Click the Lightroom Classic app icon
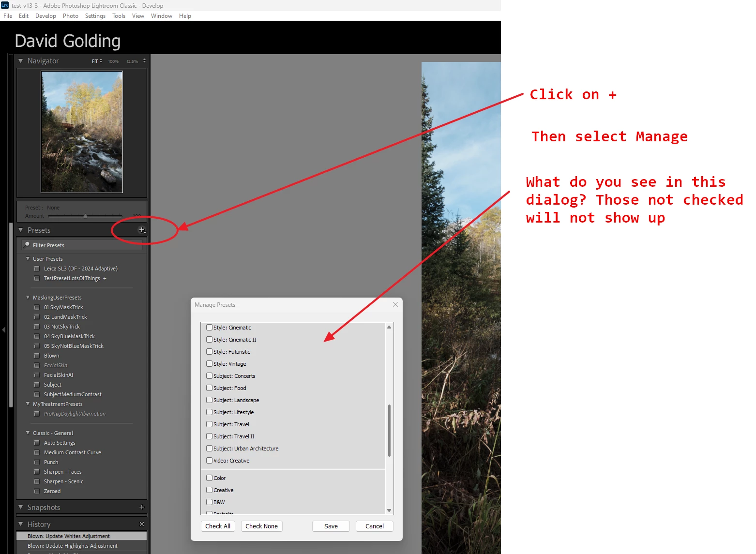The width and height of the screenshot is (756, 554). pos(5,5)
